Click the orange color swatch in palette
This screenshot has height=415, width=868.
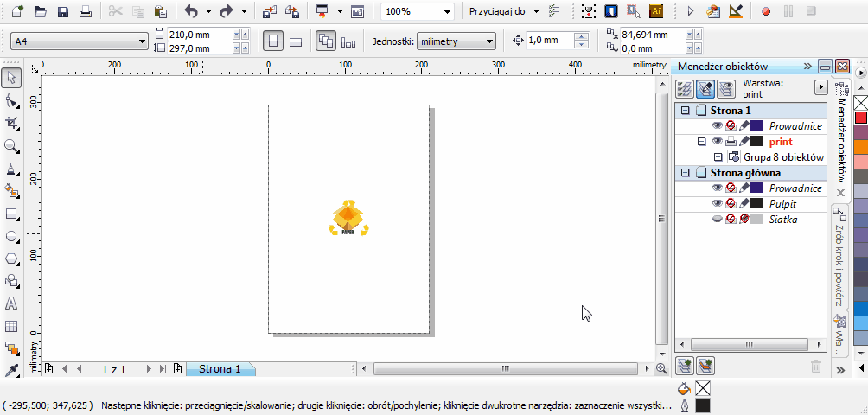pyautogui.click(x=861, y=147)
